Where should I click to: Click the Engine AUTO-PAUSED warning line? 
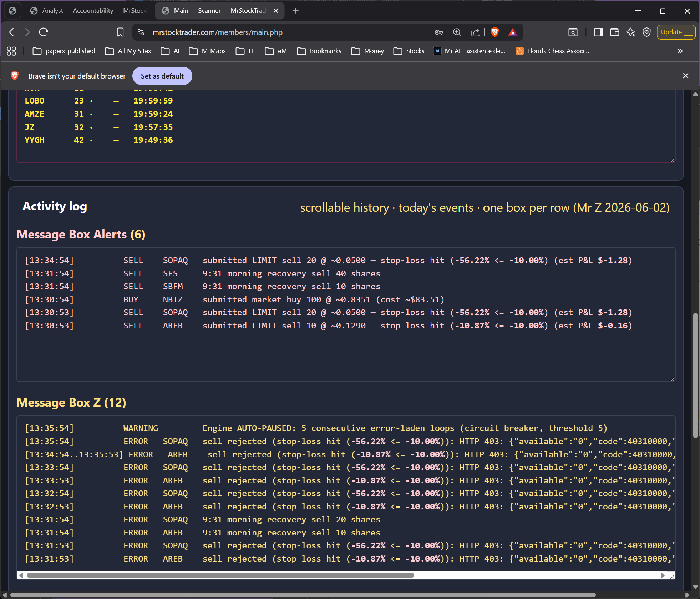(x=316, y=428)
